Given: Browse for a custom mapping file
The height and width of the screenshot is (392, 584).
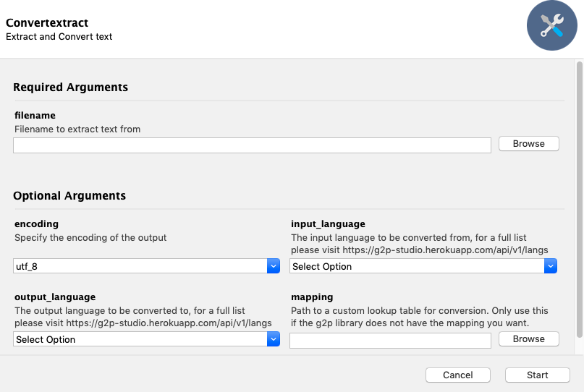Looking at the screenshot, I should (x=528, y=338).
